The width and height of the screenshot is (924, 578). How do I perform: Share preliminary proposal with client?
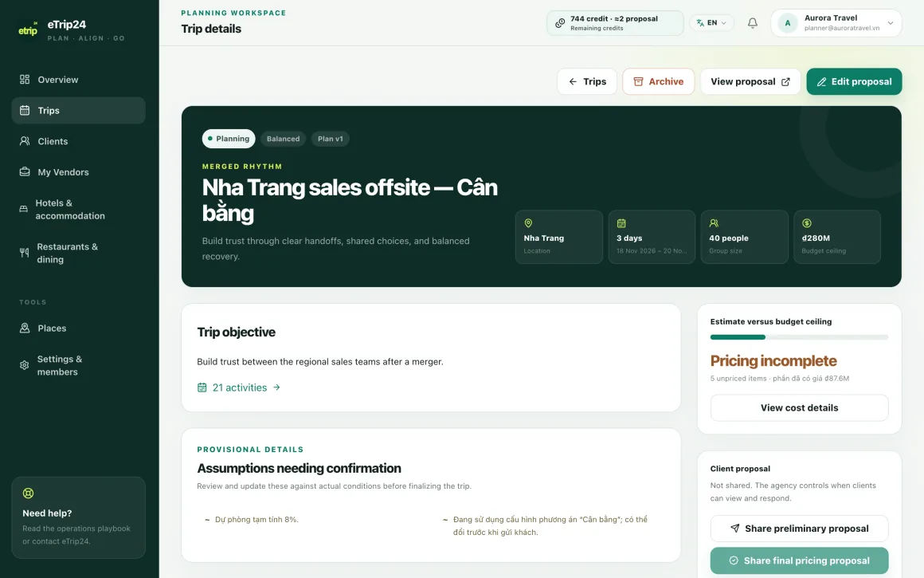coord(799,529)
